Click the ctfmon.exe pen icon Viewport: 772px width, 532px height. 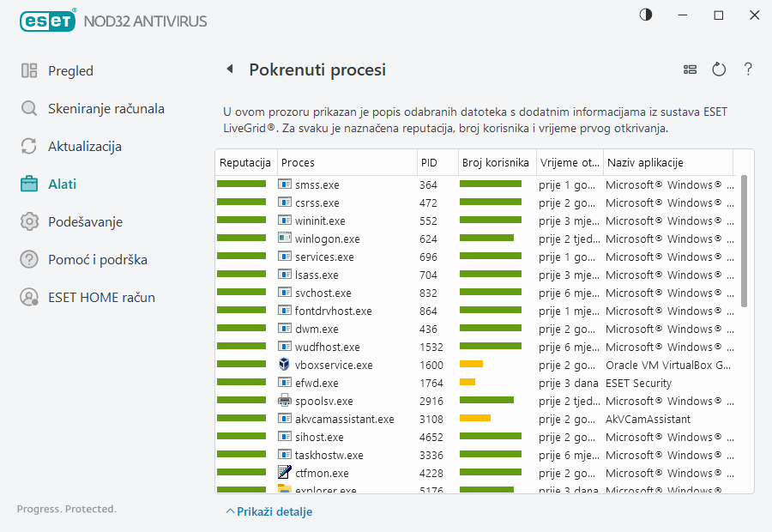tap(285, 473)
